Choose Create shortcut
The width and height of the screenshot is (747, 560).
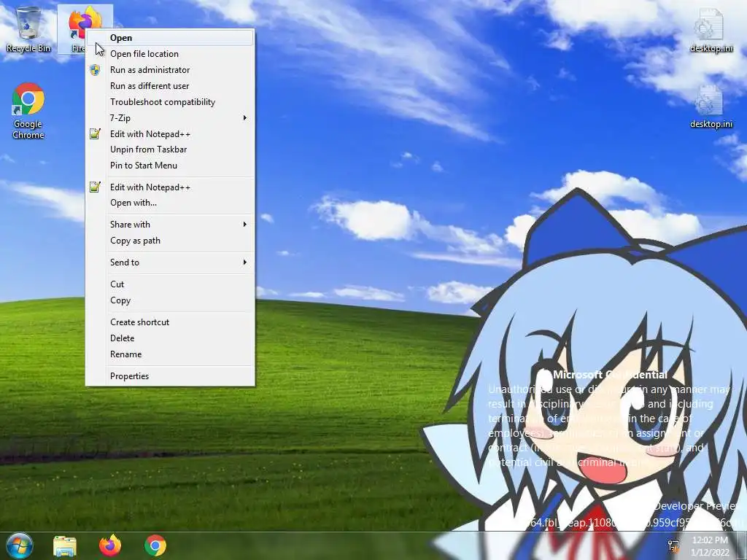(170, 322)
